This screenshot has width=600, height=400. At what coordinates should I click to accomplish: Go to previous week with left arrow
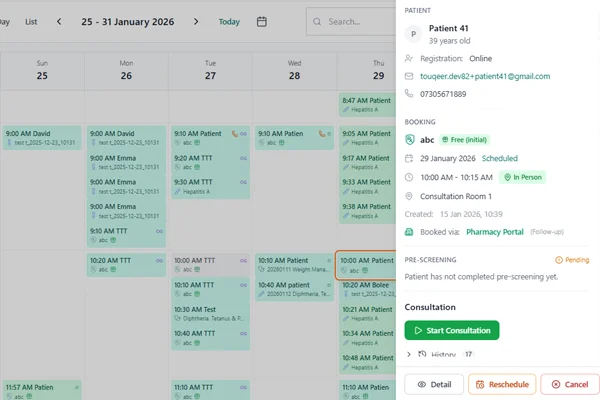(x=59, y=22)
